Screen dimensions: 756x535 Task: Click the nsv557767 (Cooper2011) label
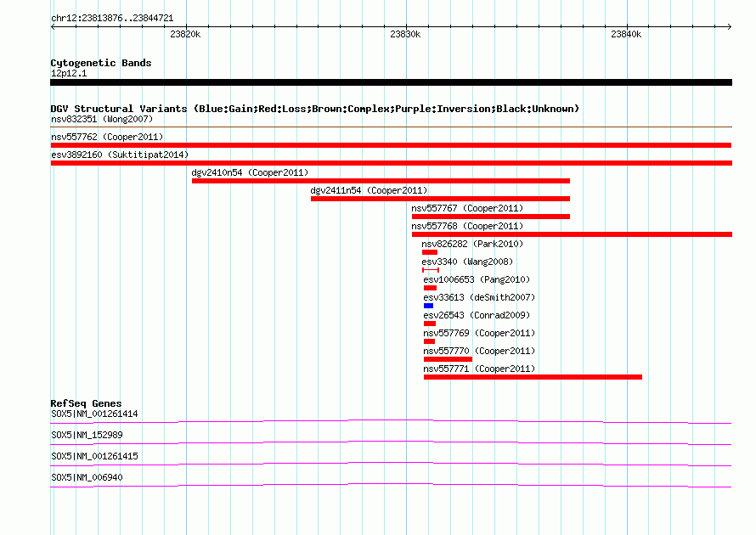click(x=467, y=208)
